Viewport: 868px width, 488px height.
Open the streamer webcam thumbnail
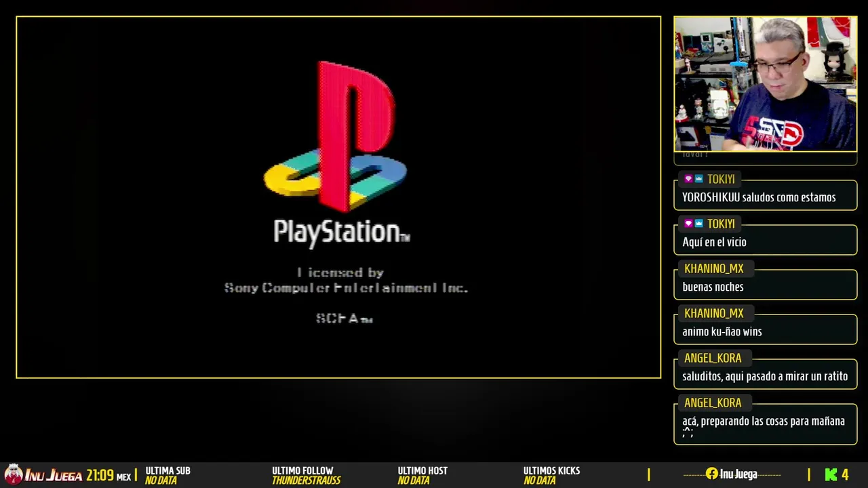pyautogui.click(x=766, y=84)
